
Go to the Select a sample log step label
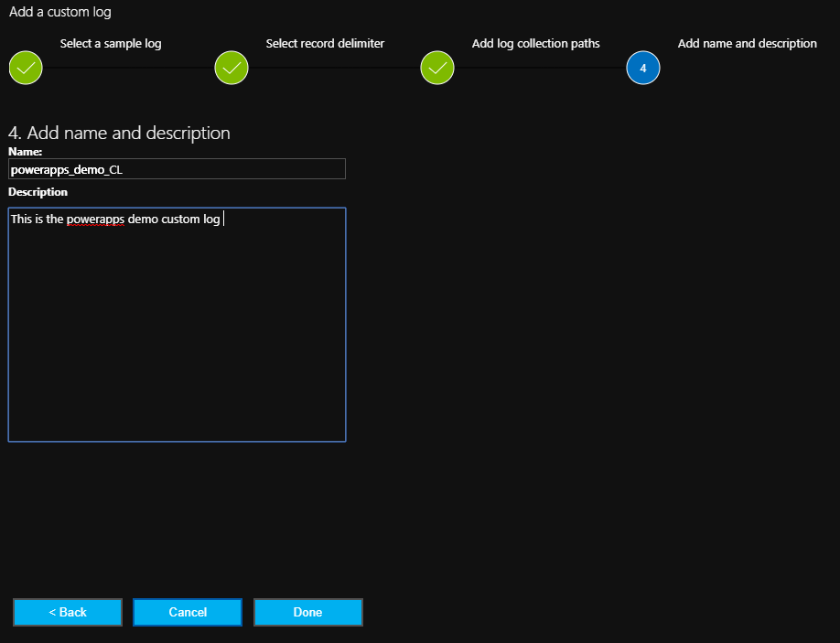pos(111,44)
